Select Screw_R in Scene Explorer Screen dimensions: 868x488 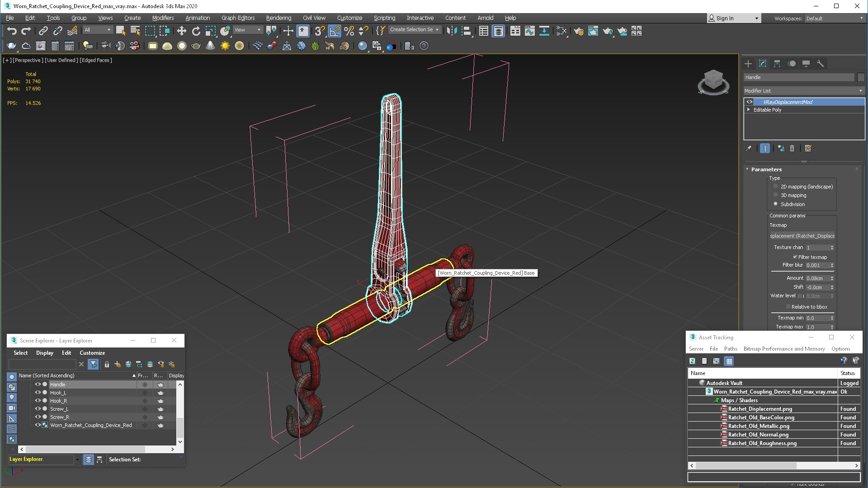pyautogui.click(x=60, y=417)
